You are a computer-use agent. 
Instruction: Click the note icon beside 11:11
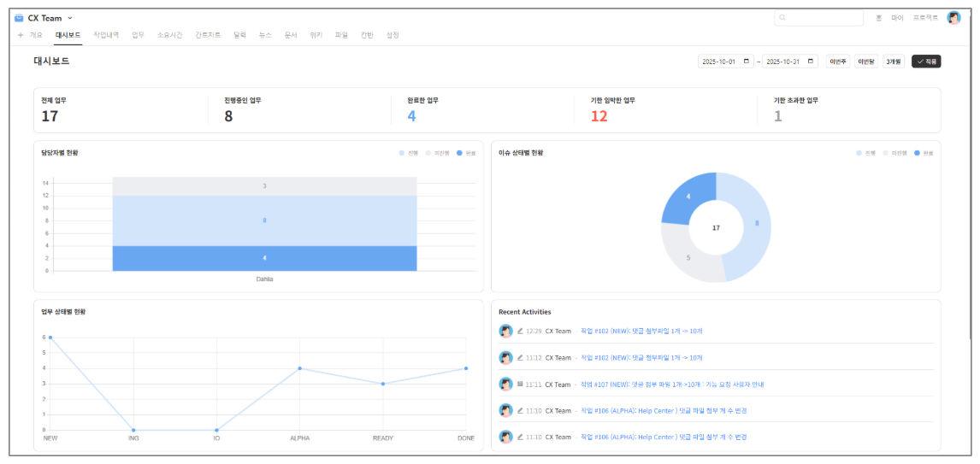pos(520,384)
